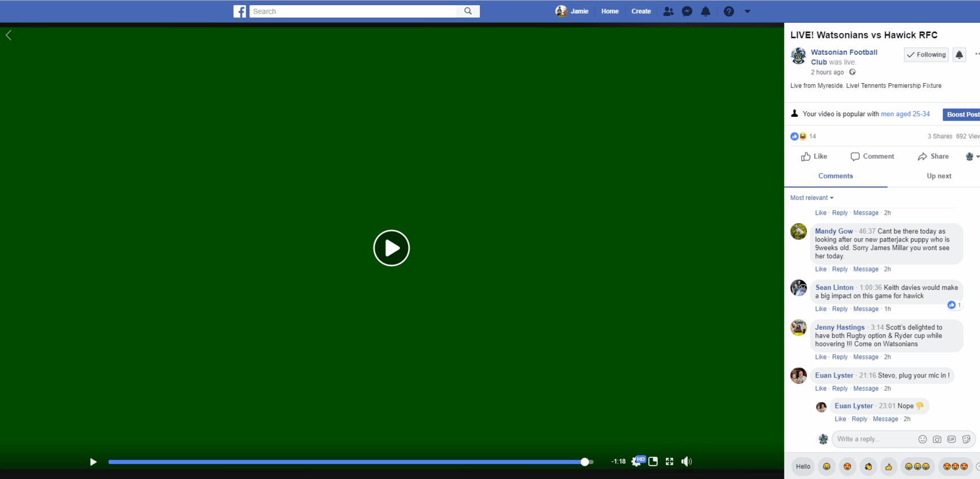This screenshot has width=980, height=479.
Task: Open the Create menu in top bar
Action: [641, 11]
